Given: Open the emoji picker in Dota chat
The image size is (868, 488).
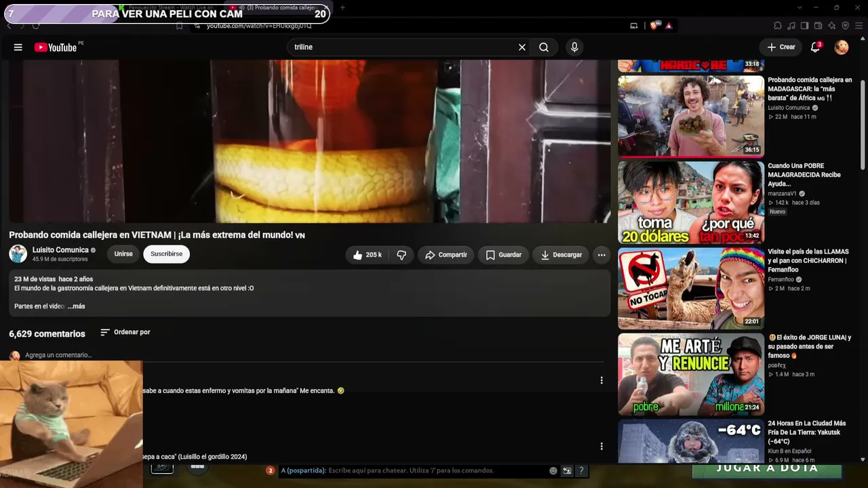Looking at the screenshot, I should (553, 470).
